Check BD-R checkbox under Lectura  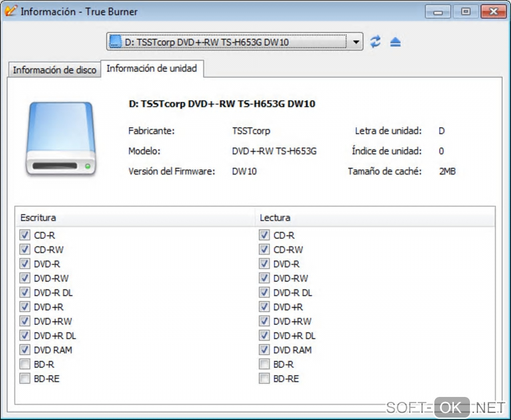tap(265, 364)
